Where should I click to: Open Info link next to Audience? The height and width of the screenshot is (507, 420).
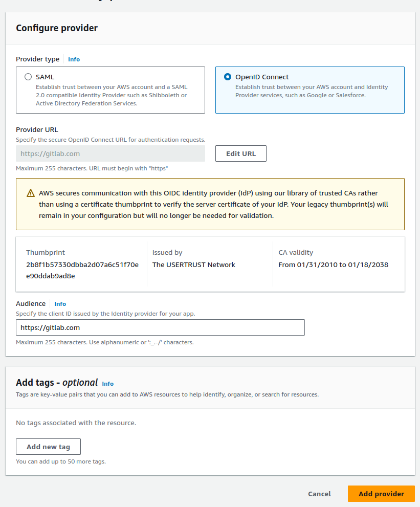point(60,304)
